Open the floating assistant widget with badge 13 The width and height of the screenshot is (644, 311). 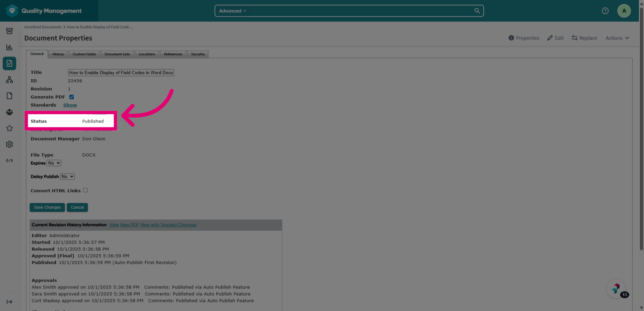coord(616,289)
